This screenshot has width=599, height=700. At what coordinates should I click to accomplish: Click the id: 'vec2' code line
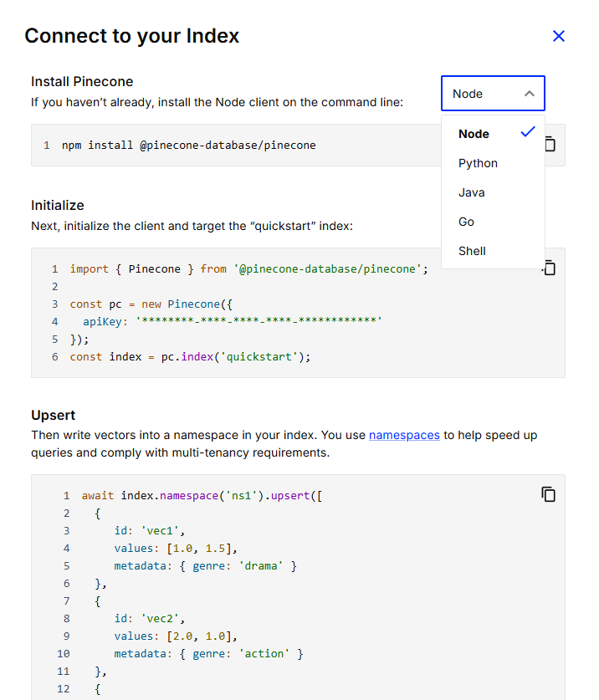tap(150, 618)
